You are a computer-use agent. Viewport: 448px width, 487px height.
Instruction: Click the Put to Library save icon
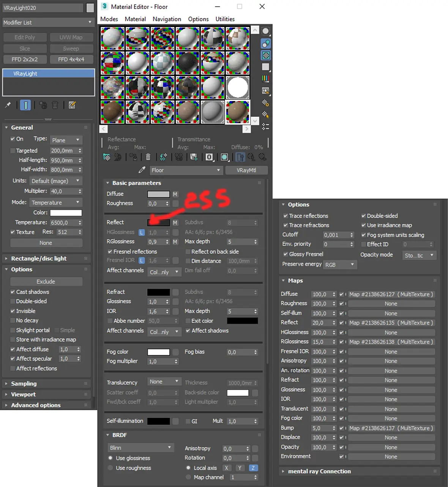(x=194, y=157)
